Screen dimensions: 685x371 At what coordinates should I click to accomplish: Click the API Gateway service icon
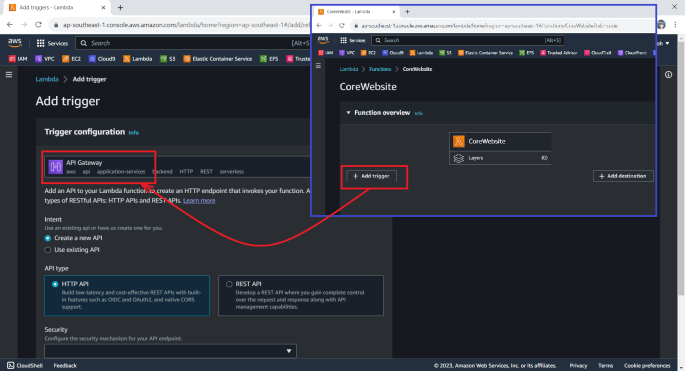[x=55, y=166]
